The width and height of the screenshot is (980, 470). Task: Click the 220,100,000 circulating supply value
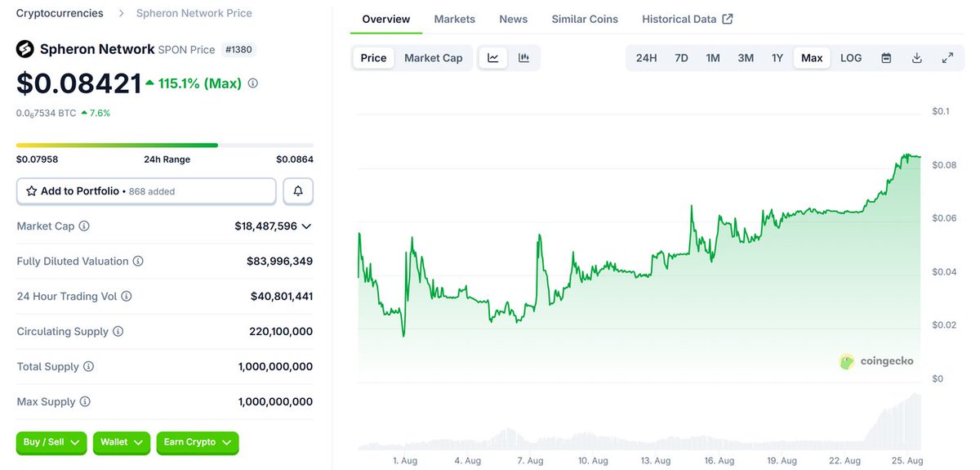click(281, 332)
